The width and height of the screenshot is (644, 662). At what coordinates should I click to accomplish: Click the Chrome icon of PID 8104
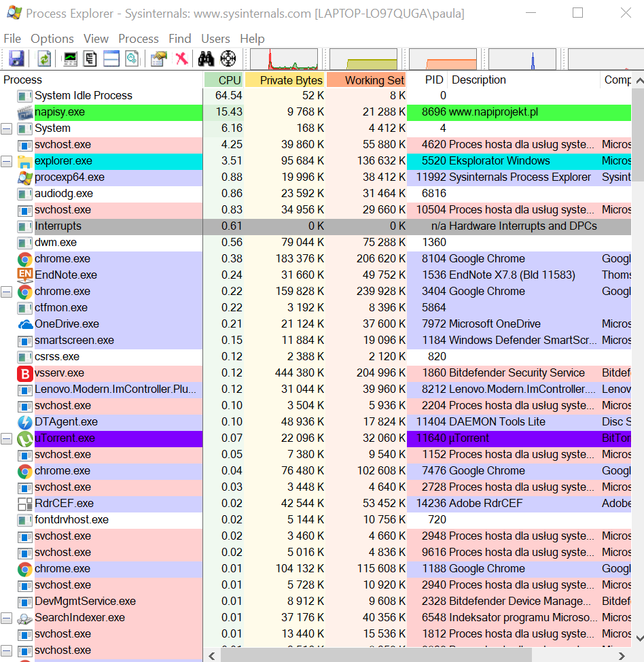[25, 259]
